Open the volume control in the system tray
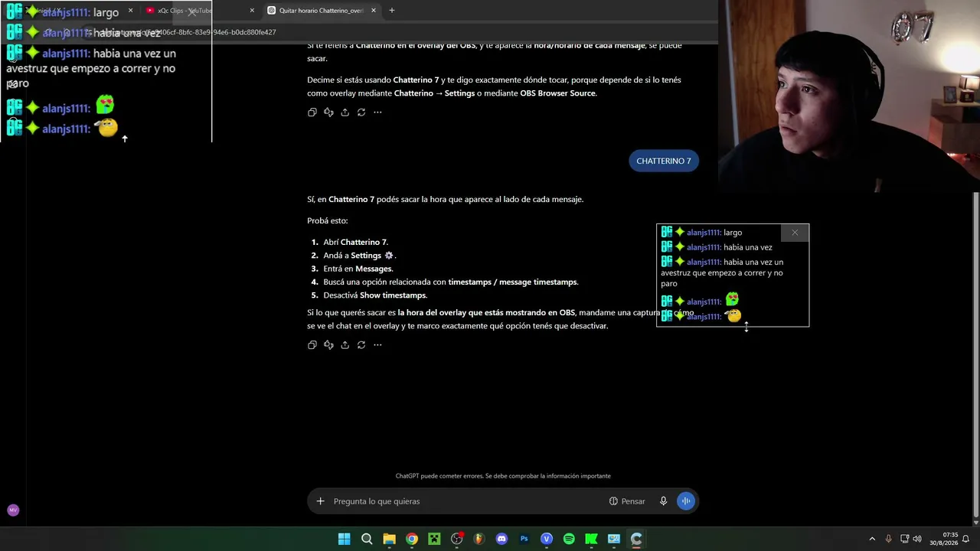The width and height of the screenshot is (980, 551). (917, 539)
